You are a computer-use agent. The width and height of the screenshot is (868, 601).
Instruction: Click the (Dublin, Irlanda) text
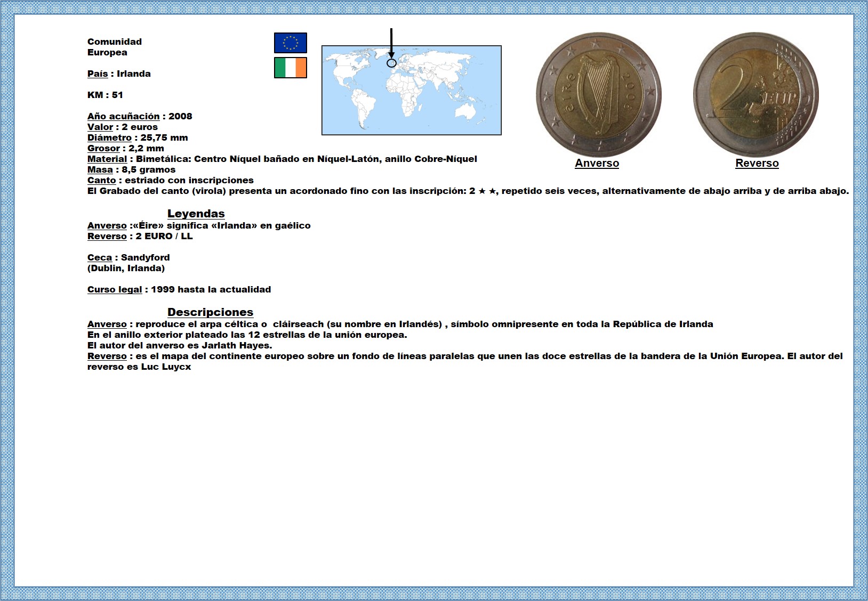click(x=126, y=268)
